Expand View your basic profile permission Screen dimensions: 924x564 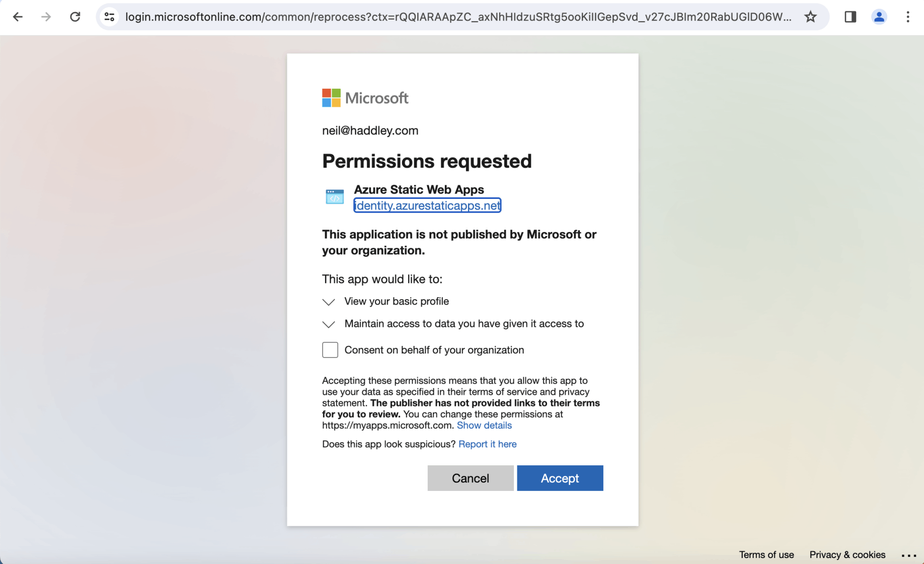(329, 302)
